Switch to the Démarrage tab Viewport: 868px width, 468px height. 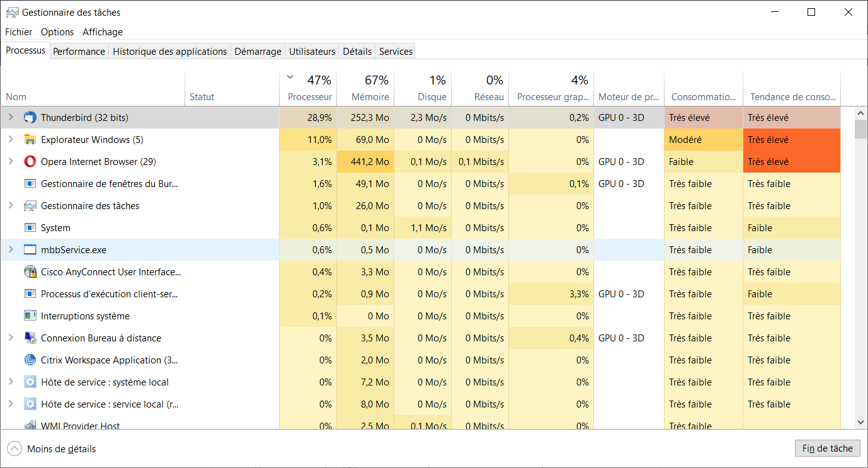258,52
